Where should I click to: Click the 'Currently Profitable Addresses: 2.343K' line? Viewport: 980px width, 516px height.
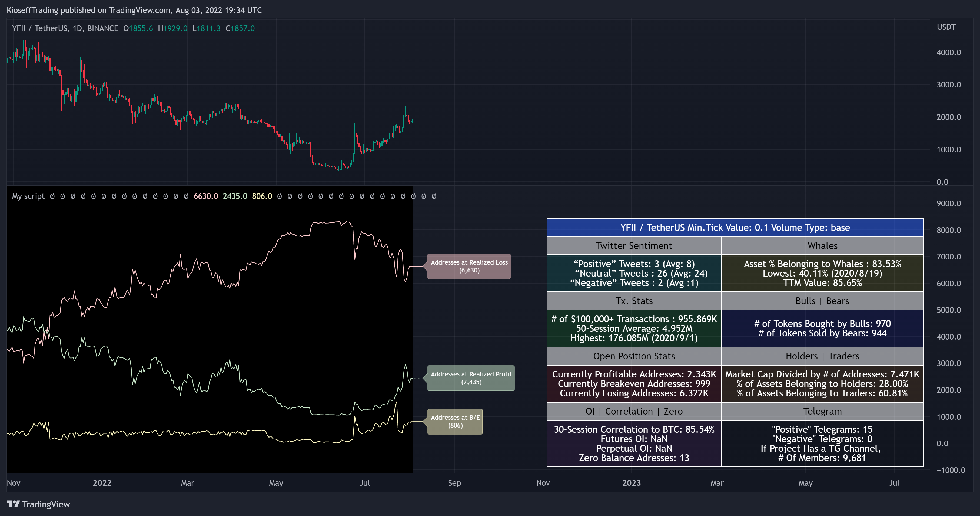(x=634, y=374)
